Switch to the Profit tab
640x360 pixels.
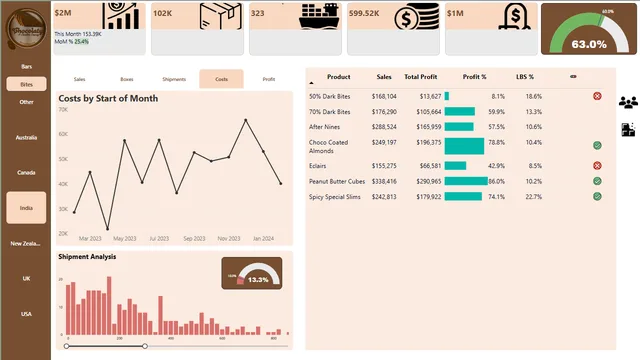[x=269, y=79]
